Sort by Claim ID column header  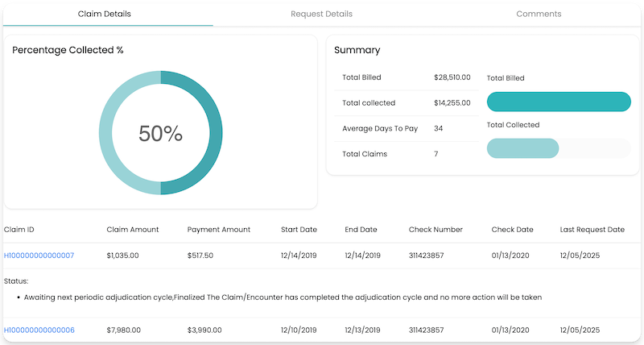(19, 230)
